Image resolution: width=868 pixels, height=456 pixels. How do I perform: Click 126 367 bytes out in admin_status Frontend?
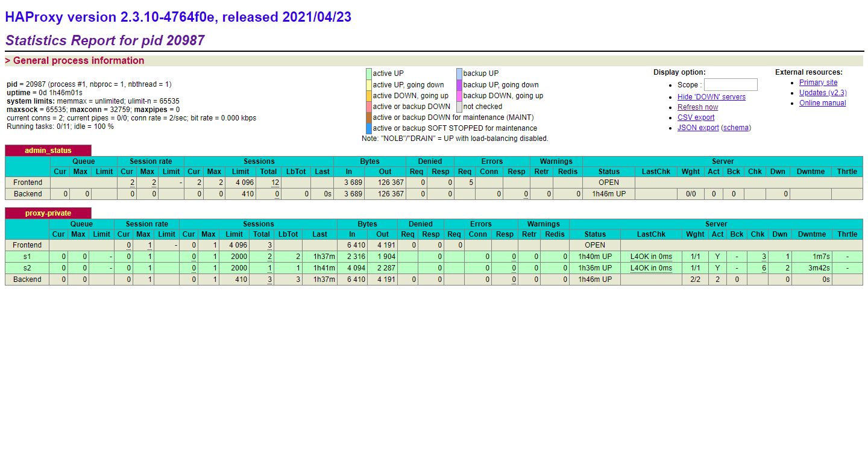[391, 183]
